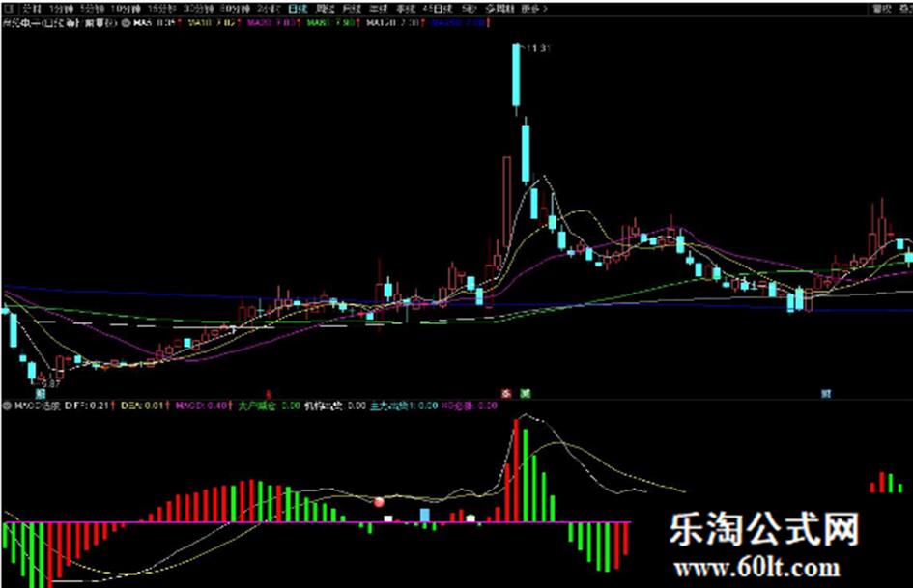The height and width of the screenshot is (588, 913).
Task: Click the square icon left of 分时
Action: click(9, 9)
